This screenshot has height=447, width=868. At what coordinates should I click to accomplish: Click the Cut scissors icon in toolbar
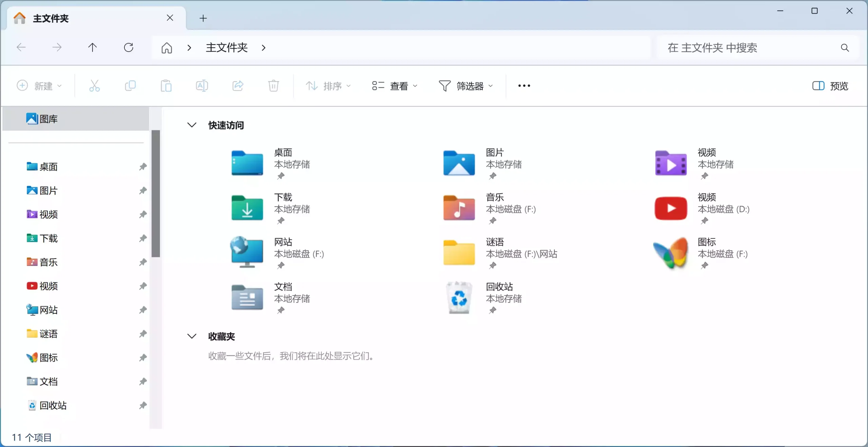[x=94, y=86]
